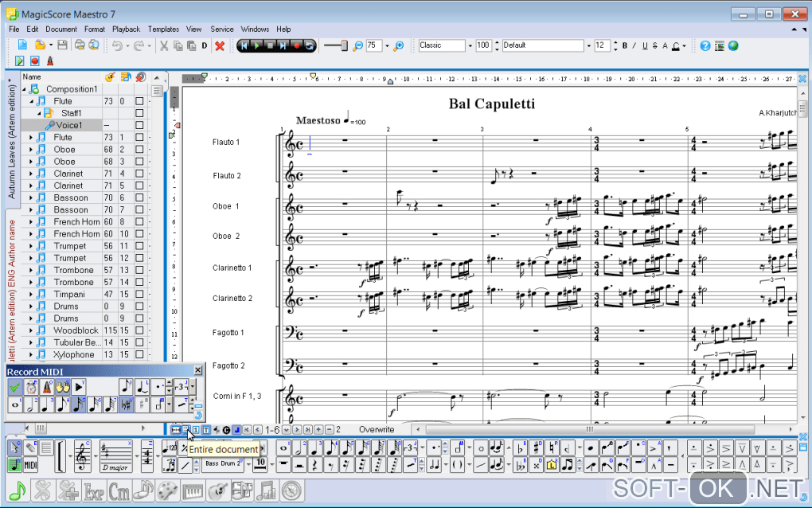
Task: Open the File menu
Action: (x=14, y=29)
